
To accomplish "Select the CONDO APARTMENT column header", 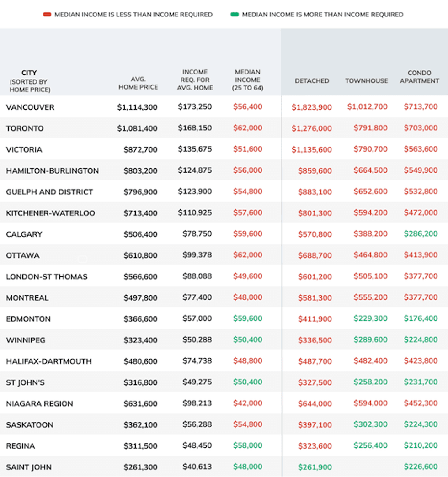I will coord(420,77).
